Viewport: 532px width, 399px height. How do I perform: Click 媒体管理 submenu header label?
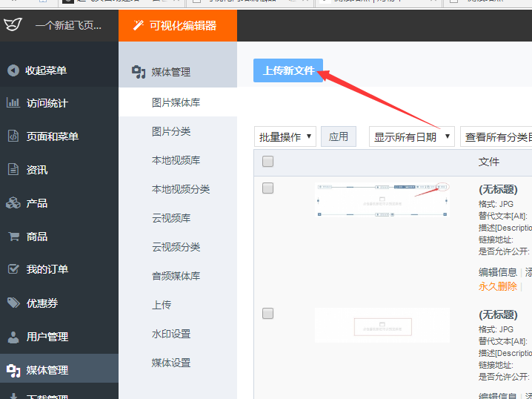click(x=171, y=72)
